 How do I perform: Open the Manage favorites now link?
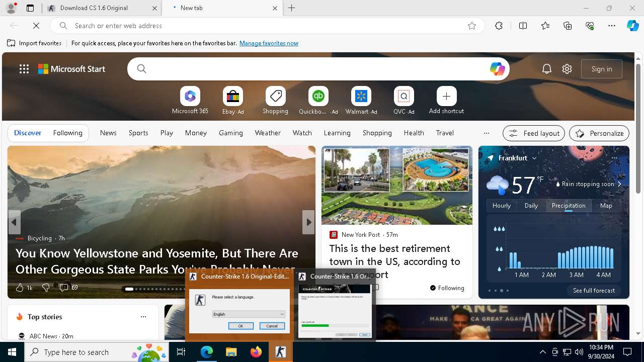tap(269, 43)
